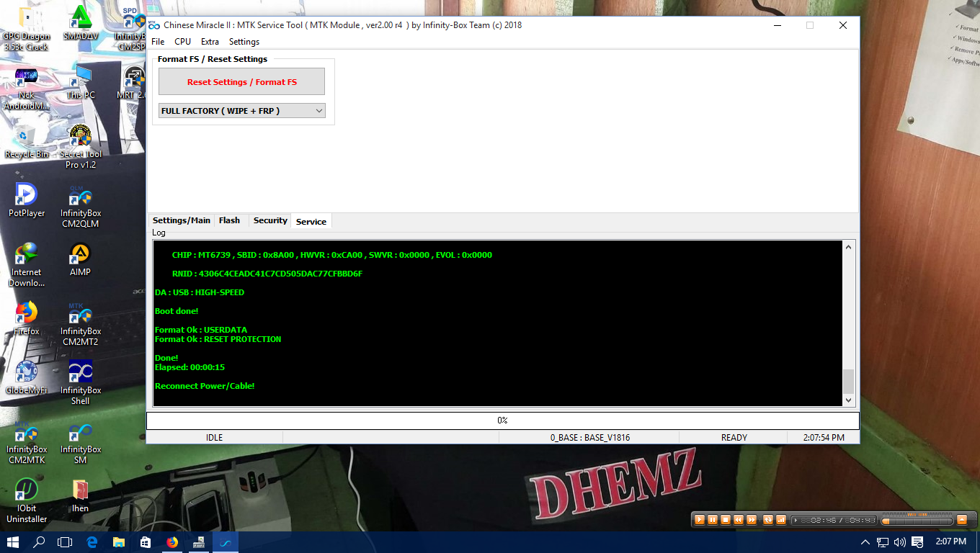Open the Nck AndroidM... desktop shortcut
This screenshot has height=553, width=980.
pos(27,88)
